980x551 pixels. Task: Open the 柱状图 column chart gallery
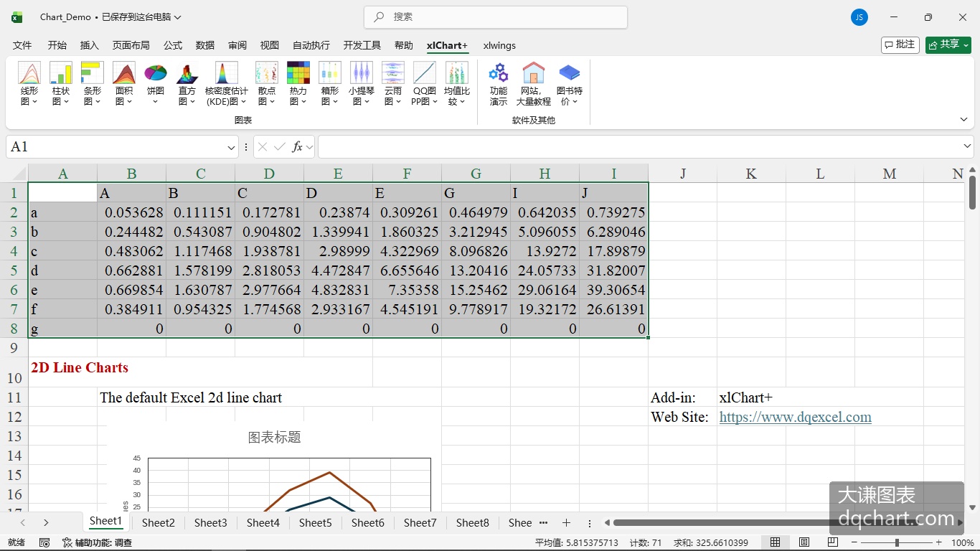click(61, 84)
